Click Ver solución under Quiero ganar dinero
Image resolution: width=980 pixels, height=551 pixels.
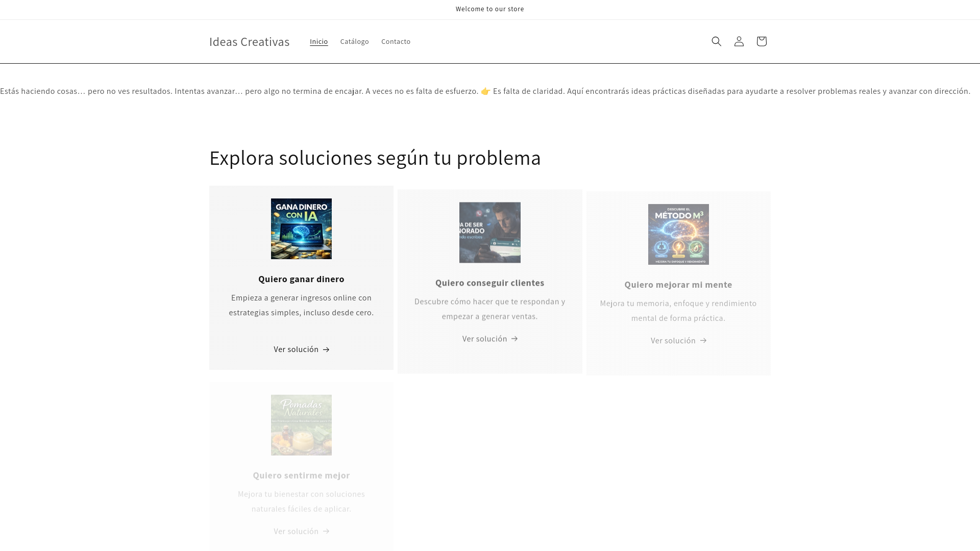point(301,349)
